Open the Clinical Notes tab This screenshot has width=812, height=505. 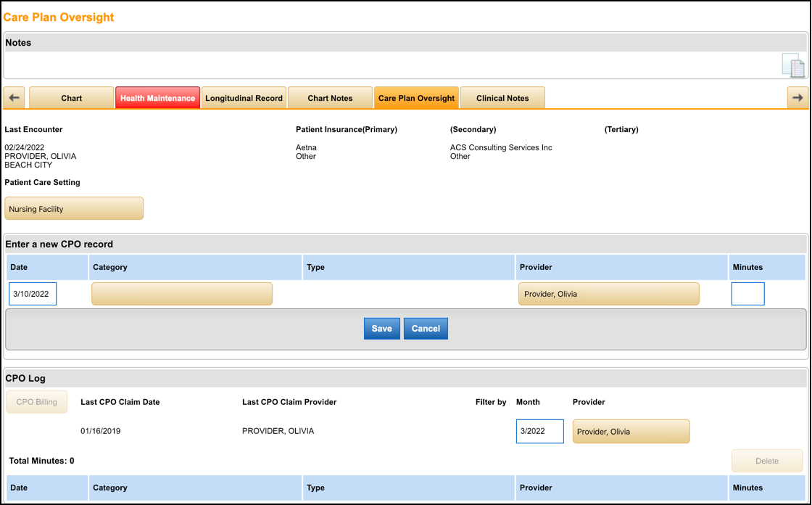tap(502, 97)
